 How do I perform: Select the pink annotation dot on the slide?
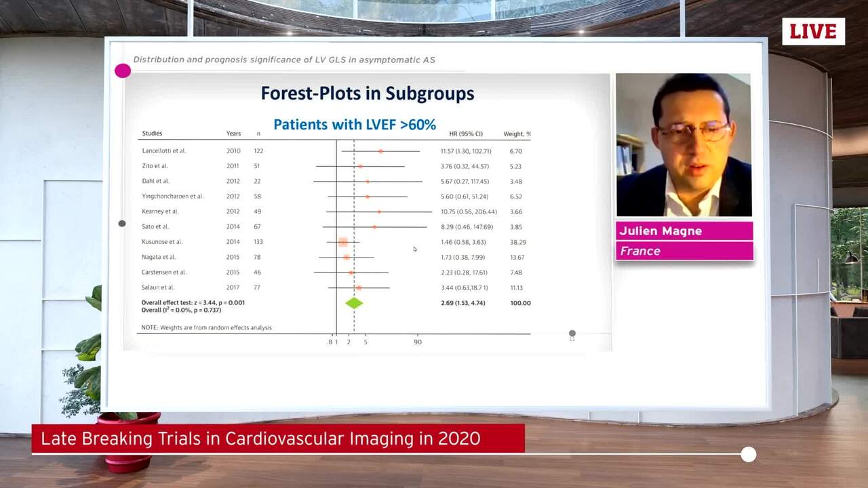(123, 70)
